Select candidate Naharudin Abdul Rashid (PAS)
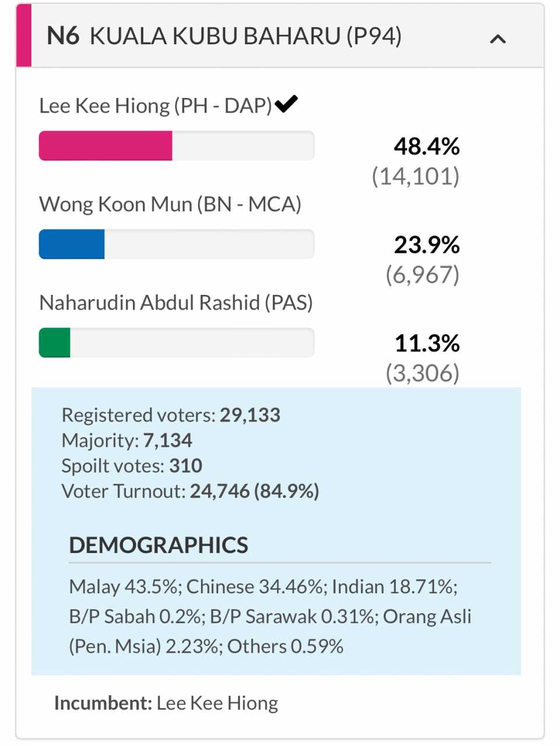560x746 pixels. pos(176,303)
